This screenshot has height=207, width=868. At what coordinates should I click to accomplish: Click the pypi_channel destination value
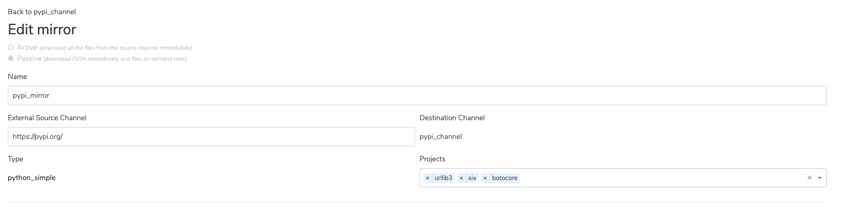[441, 137]
